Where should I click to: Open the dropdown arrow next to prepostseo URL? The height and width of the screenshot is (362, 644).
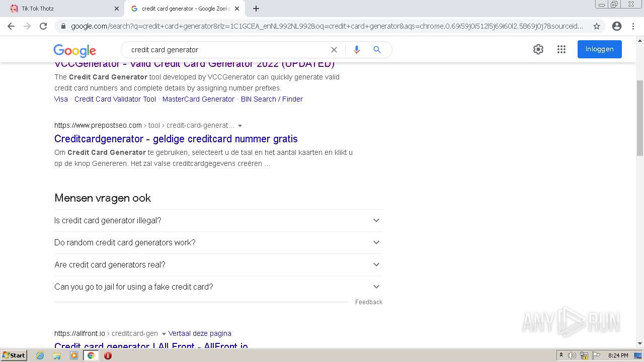(x=240, y=126)
